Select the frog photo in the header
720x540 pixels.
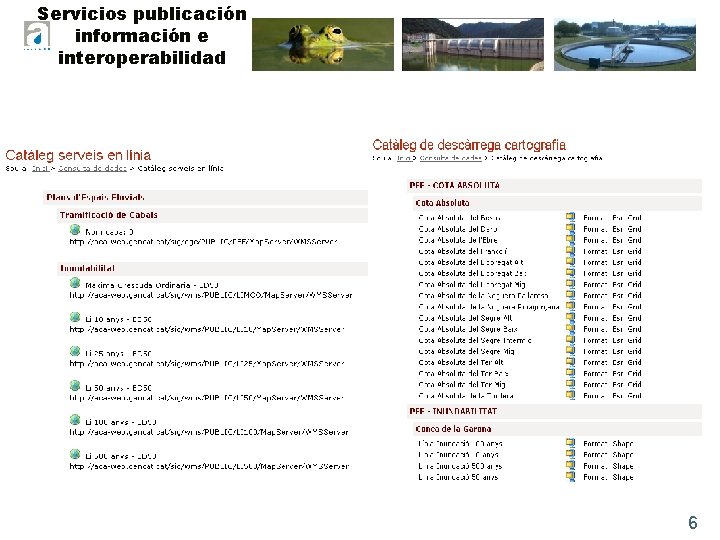[323, 44]
